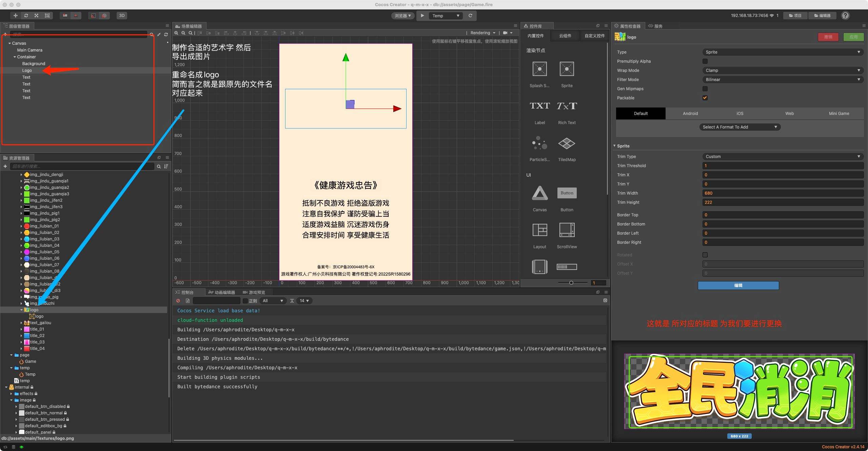Start preview with the play button
This screenshot has width=868, height=451.
(422, 16)
